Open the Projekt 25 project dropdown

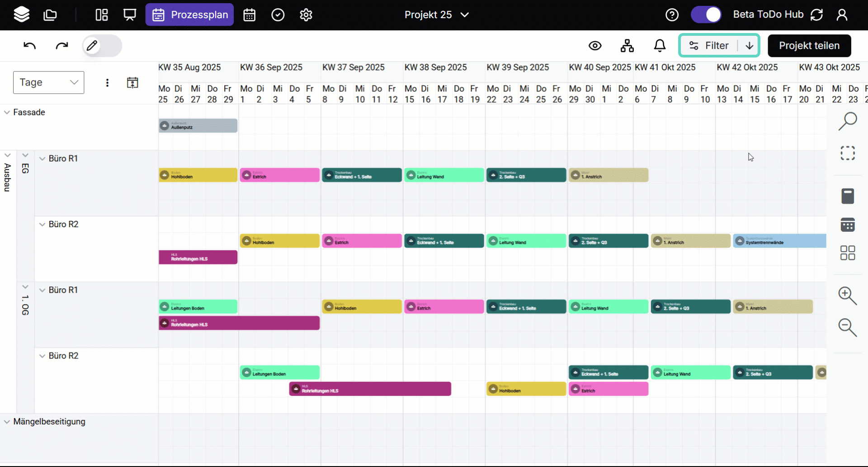pos(437,15)
